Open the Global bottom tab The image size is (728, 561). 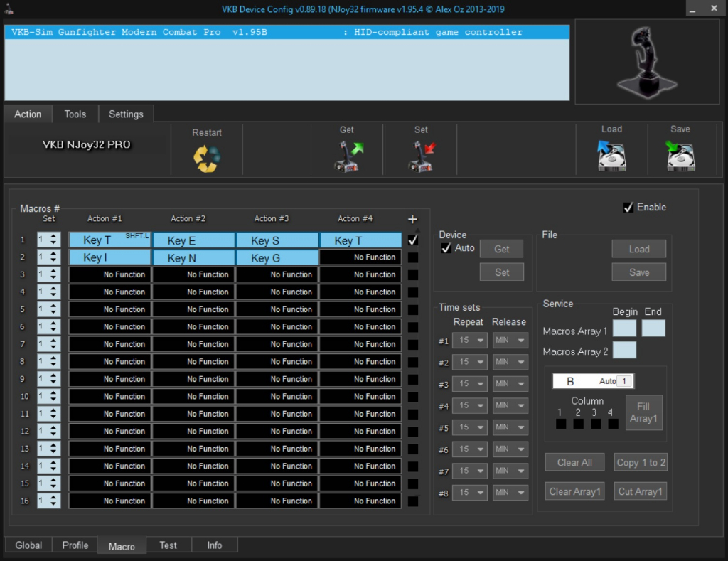point(28,545)
